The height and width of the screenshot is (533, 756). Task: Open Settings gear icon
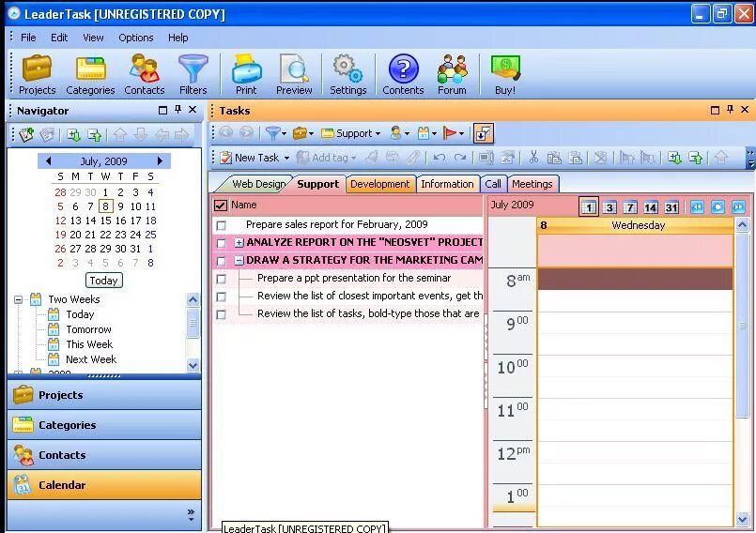(347, 75)
